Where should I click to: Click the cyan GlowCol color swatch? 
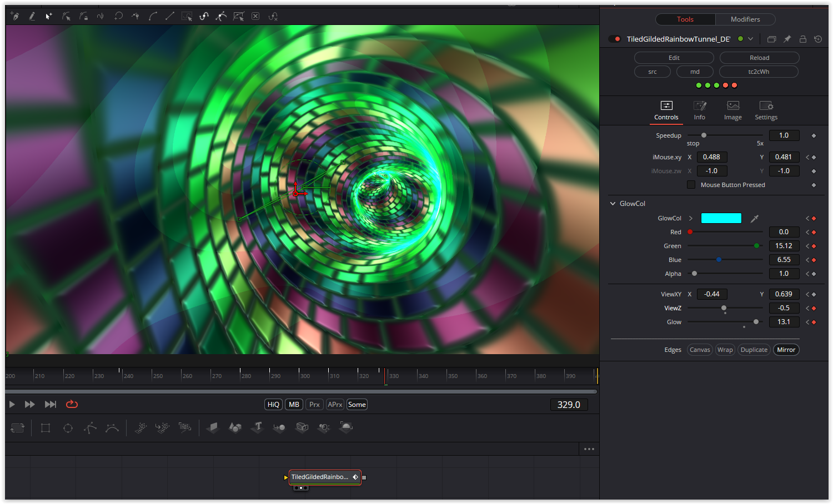(721, 218)
